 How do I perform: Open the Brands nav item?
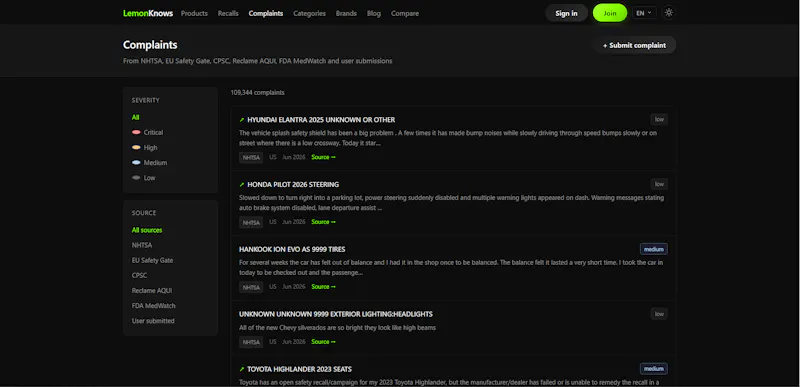pyautogui.click(x=346, y=13)
